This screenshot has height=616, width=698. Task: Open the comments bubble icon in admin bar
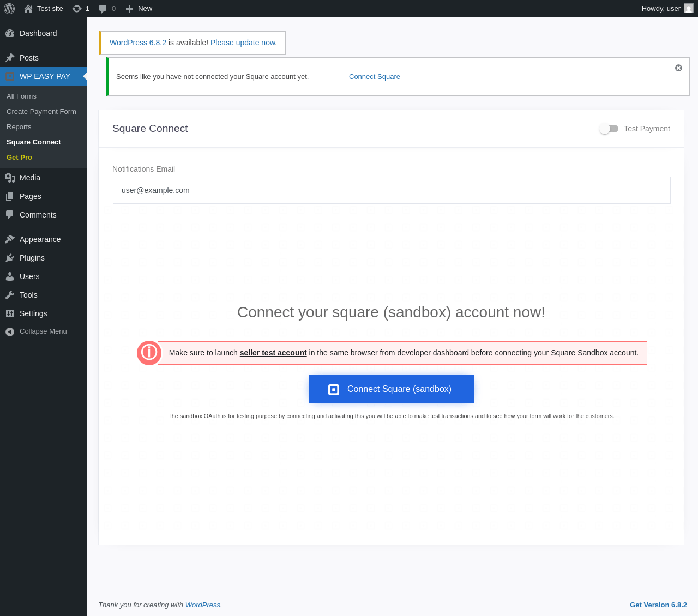point(103,9)
